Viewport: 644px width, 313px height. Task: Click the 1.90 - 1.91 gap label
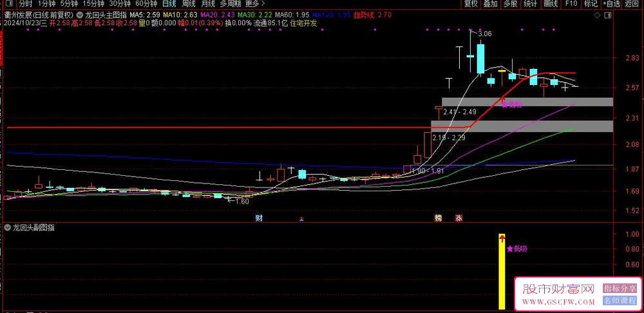428,171
